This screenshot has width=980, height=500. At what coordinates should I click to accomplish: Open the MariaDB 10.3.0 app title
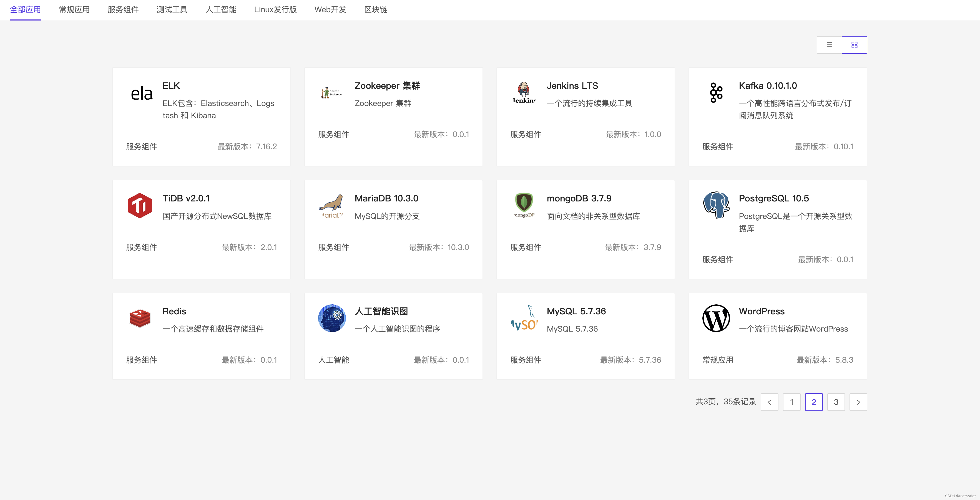click(x=386, y=198)
